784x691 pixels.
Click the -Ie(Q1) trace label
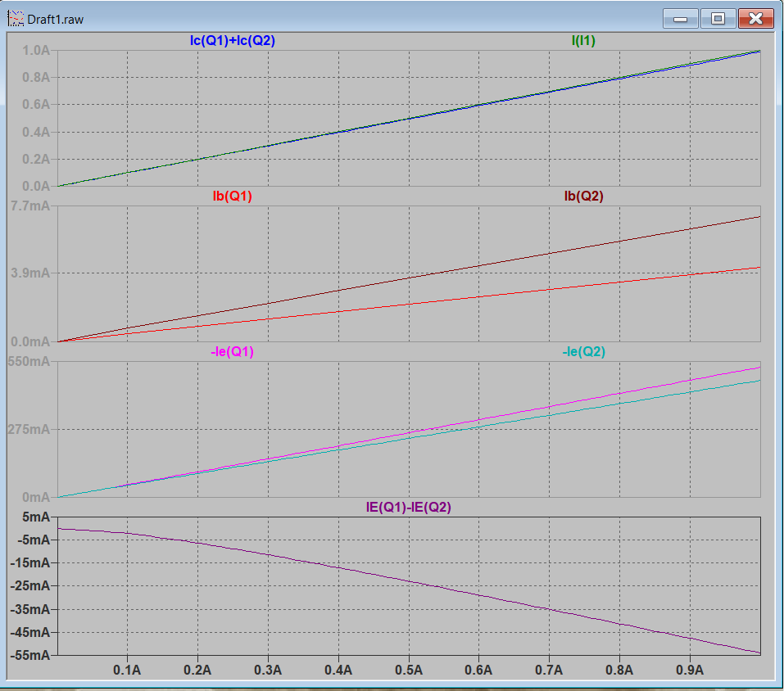pyautogui.click(x=233, y=352)
